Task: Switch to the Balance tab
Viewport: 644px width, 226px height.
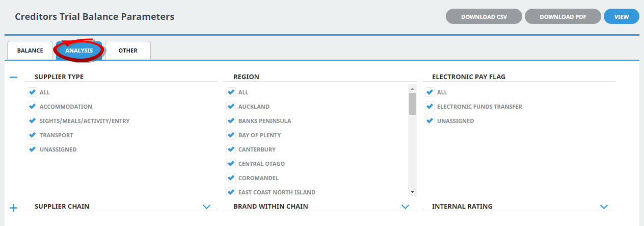Action: tap(30, 51)
